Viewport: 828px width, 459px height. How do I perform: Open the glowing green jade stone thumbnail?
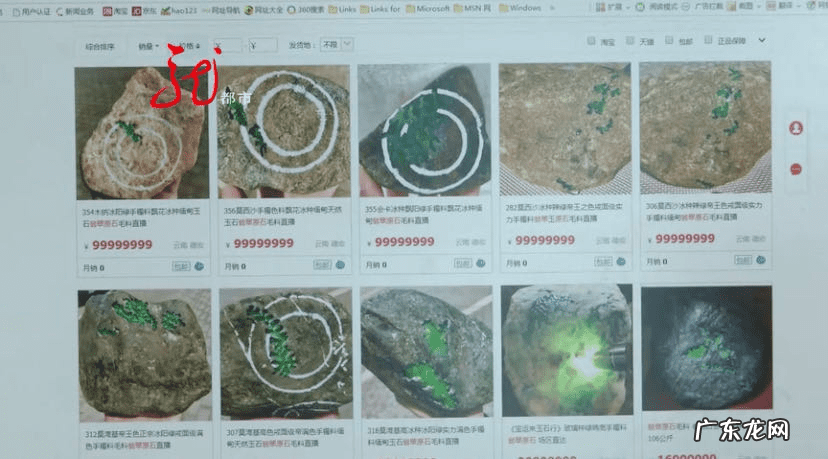click(564, 346)
